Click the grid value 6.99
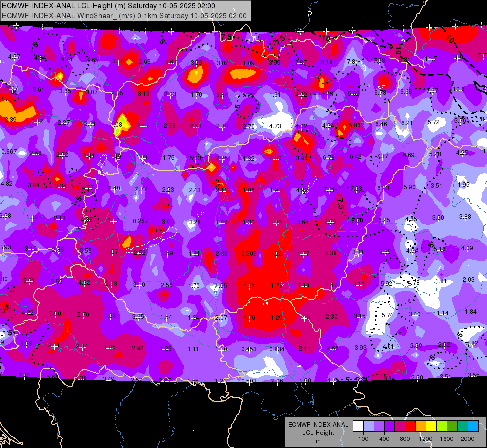Screen dimensions: 487x448 pyautogui.click(x=330, y=222)
